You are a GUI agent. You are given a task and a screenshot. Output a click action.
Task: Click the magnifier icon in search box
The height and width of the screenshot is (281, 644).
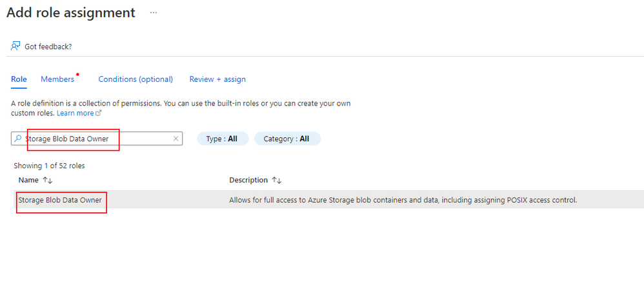(x=18, y=139)
